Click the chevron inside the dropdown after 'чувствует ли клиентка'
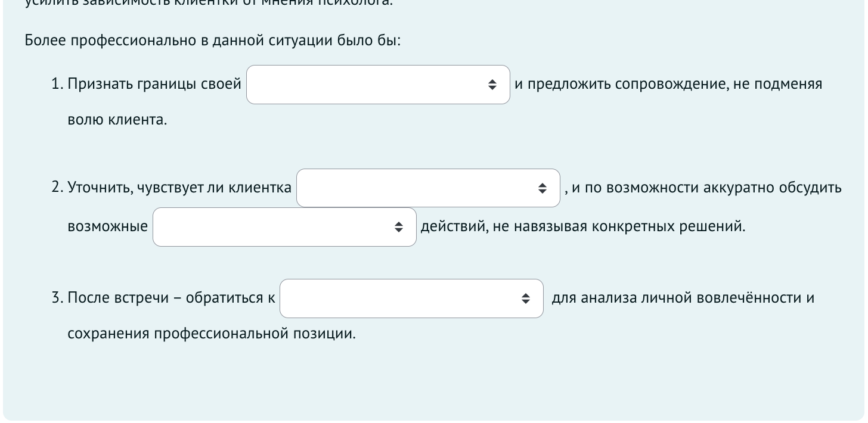Viewport: 868px width, 423px height. (x=543, y=188)
